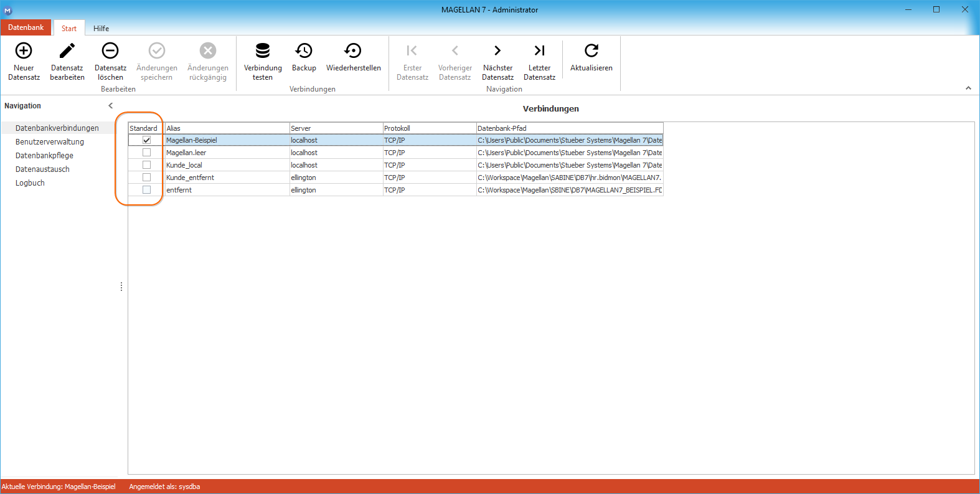Collapse the Navigation panel arrow
The image size is (980, 494).
point(111,106)
